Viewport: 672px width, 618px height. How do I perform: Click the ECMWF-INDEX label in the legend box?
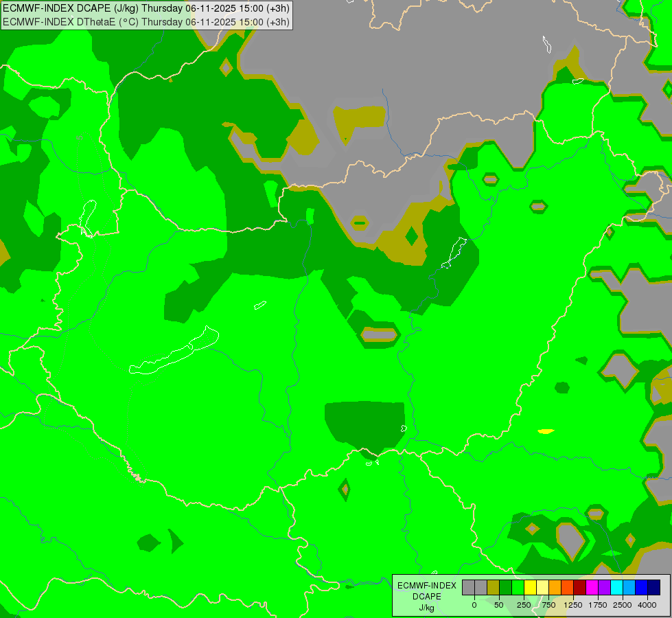coord(427,586)
